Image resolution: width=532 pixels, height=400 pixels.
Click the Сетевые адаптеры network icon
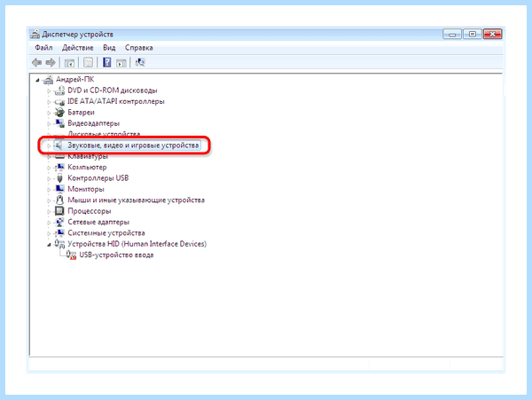point(59,222)
